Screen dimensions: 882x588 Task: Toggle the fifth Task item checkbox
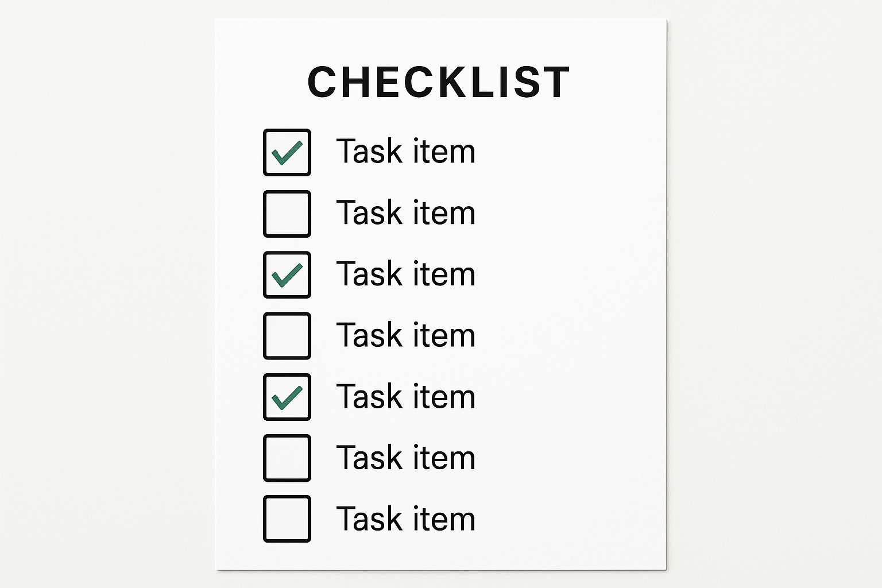(287, 397)
